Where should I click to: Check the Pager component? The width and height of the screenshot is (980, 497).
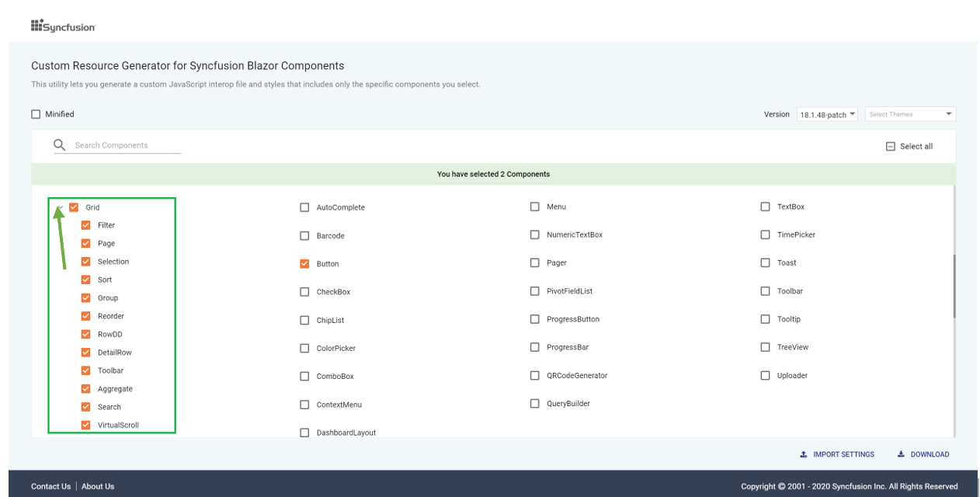tap(535, 262)
